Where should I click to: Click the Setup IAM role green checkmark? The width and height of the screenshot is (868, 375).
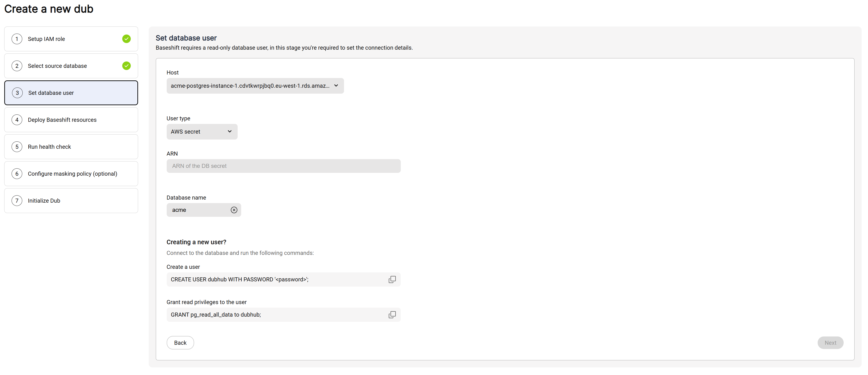click(x=126, y=39)
